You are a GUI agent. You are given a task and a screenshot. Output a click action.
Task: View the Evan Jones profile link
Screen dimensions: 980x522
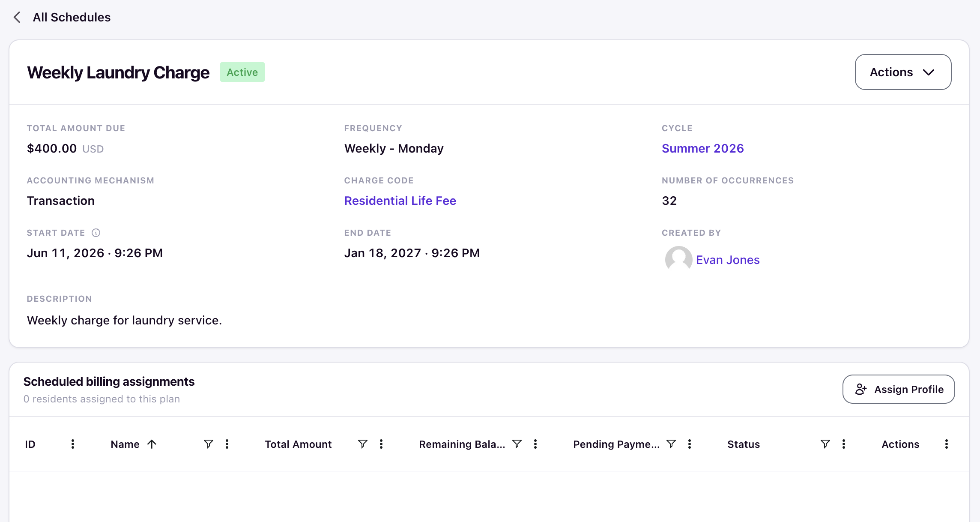pyautogui.click(x=728, y=260)
